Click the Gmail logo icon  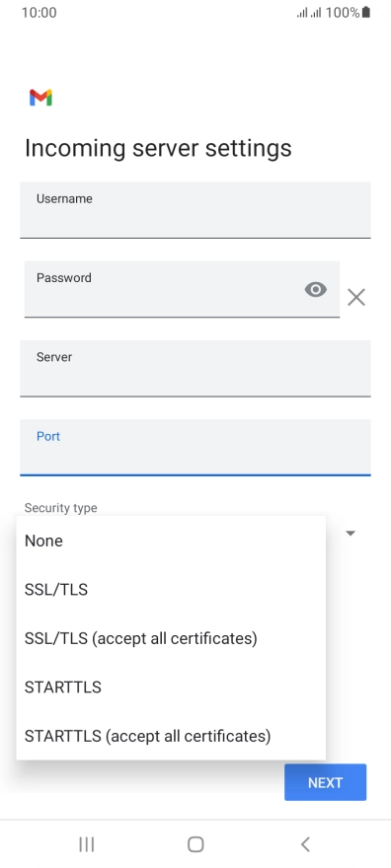coord(41,98)
